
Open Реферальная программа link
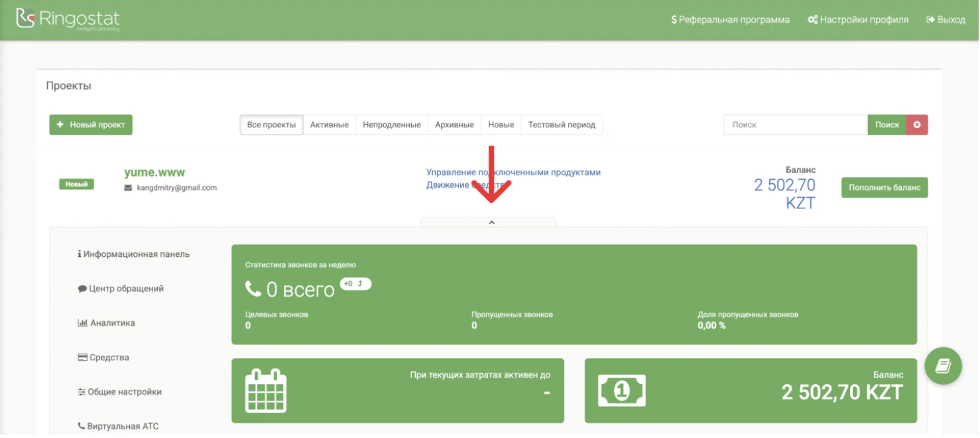click(x=730, y=20)
